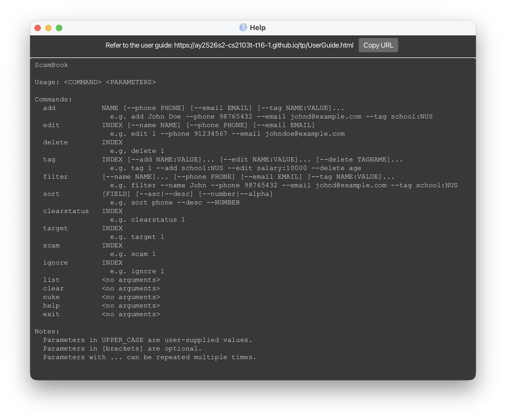The width and height of the screenshot is (506, 420).
Task: Click the Usage line in help text
Action: 95,82
